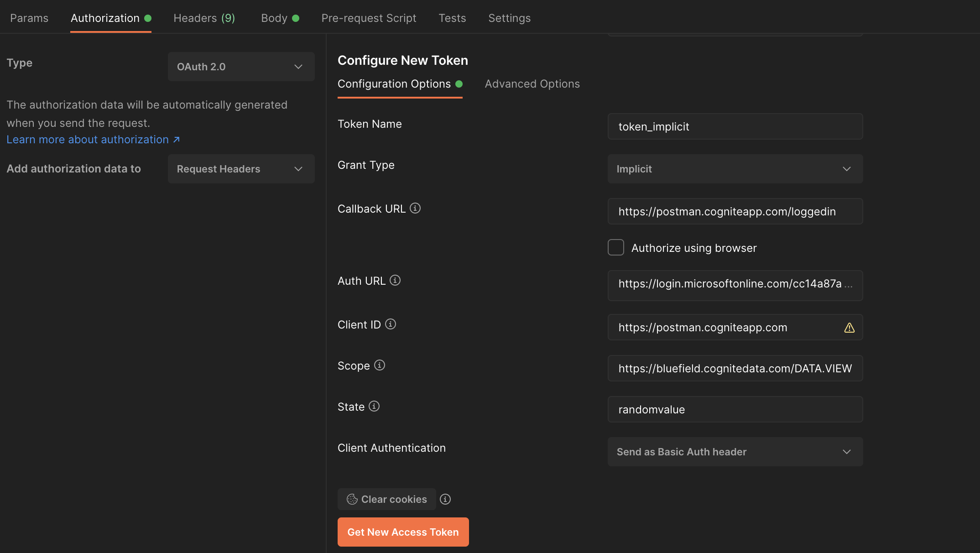Open the Headers (9) tab

[x=204, y=18]
